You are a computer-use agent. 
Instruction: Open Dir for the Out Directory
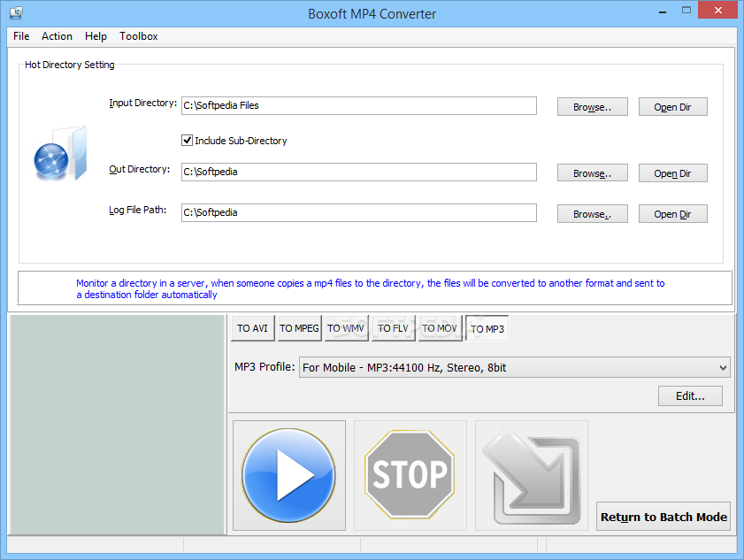coord(673,173)
